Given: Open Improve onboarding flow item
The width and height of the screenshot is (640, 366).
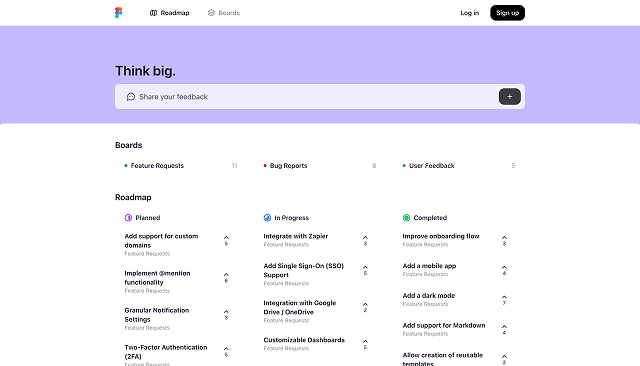Looking at the screenshot, I should pyautogui.click(x=441, y=236).
